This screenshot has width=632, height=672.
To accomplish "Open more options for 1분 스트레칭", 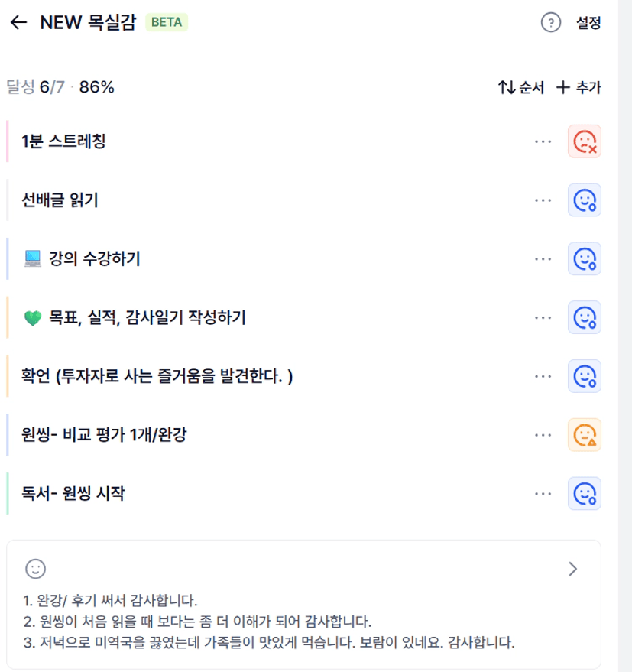I will point(543,141).
